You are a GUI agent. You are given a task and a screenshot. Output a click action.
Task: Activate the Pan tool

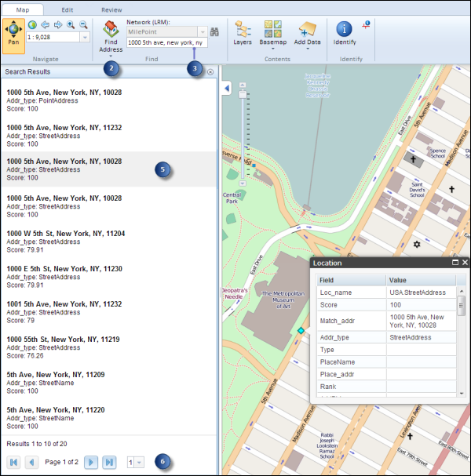13,32
